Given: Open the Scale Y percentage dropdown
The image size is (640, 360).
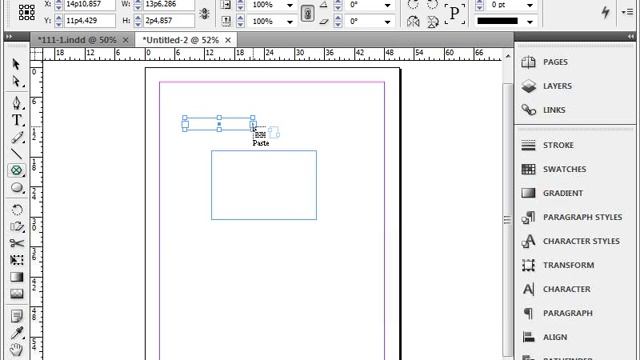Looking at the screenshot, I should [x=290, y=21].
